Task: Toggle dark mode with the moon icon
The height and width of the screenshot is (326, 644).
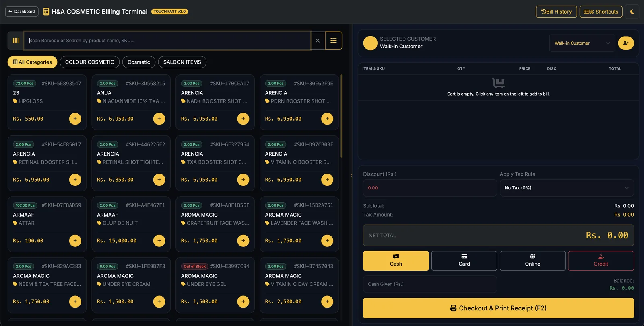Action: tap(632, 12)
